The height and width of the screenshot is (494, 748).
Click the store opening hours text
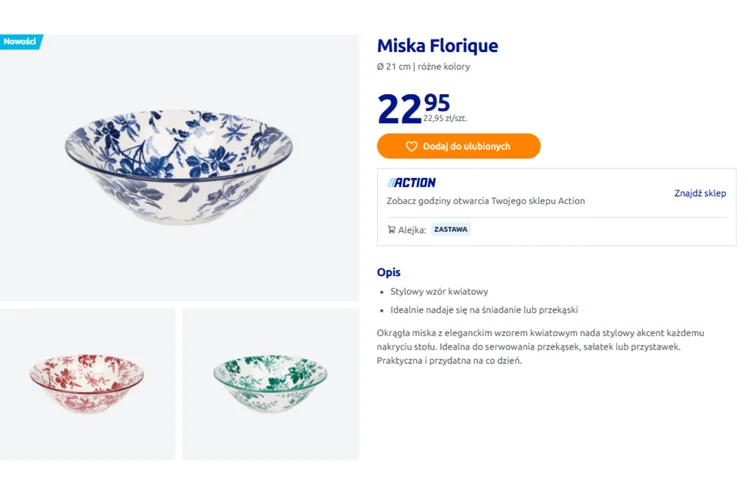coord(485,201)
